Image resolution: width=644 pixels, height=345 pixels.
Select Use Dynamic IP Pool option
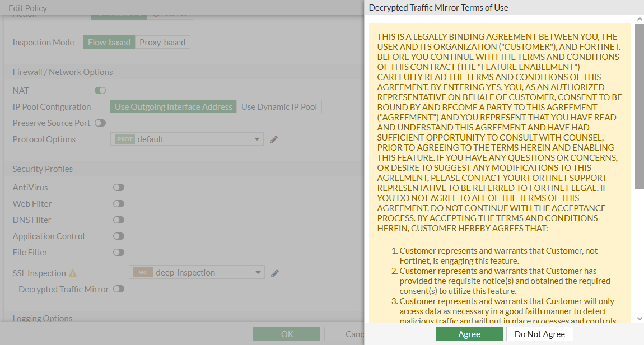279,107
